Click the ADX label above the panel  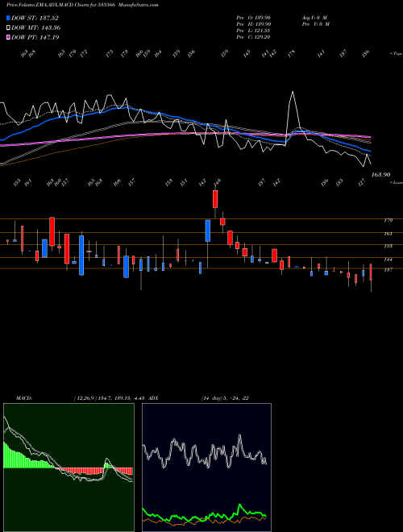(153, 398)
